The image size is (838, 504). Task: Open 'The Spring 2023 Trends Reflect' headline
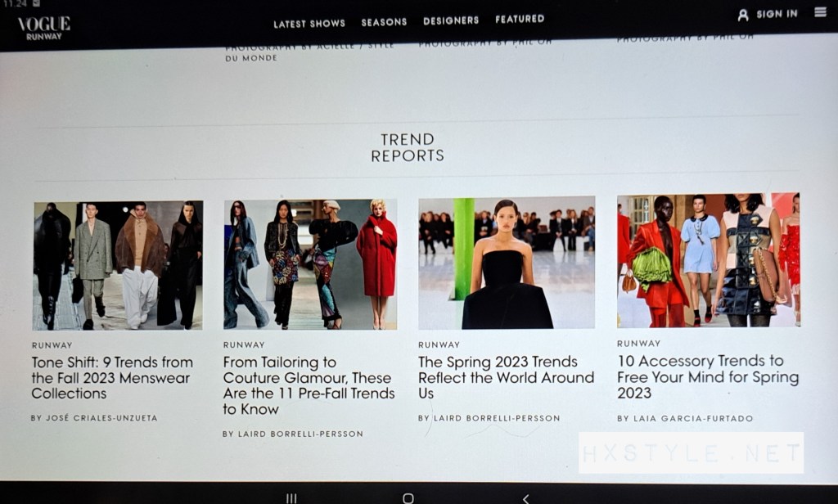(506, 377)
